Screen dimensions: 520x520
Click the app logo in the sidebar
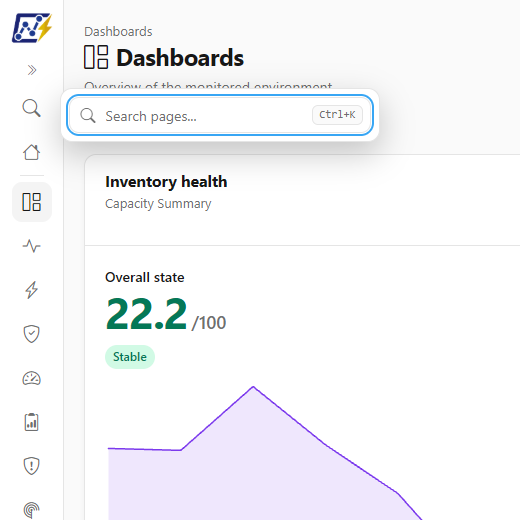(32, 28)
